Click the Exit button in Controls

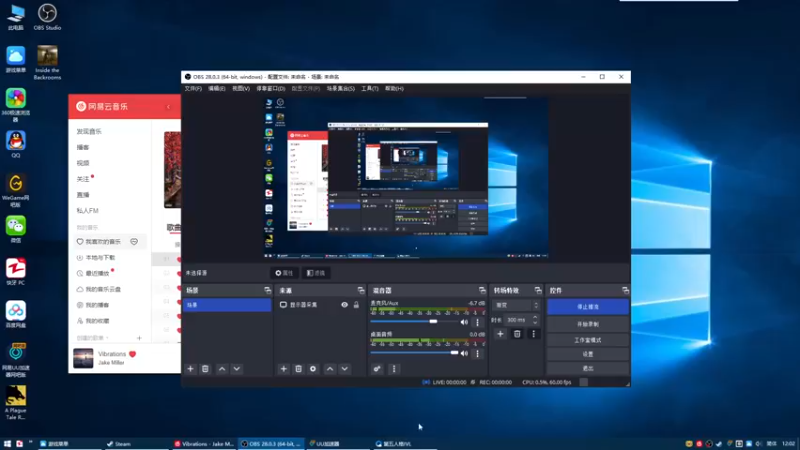coord(588,368)
